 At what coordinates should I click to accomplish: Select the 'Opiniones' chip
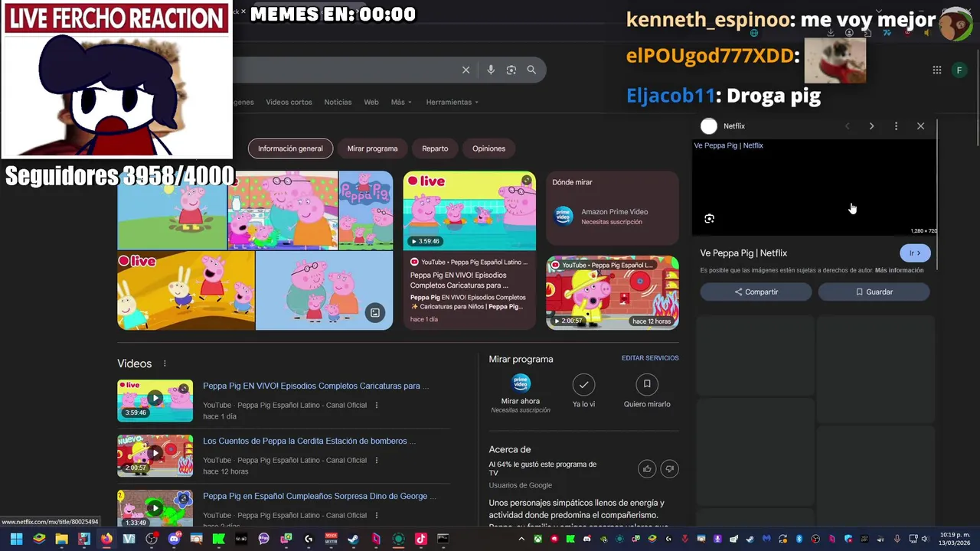click(x=488, y=148)
